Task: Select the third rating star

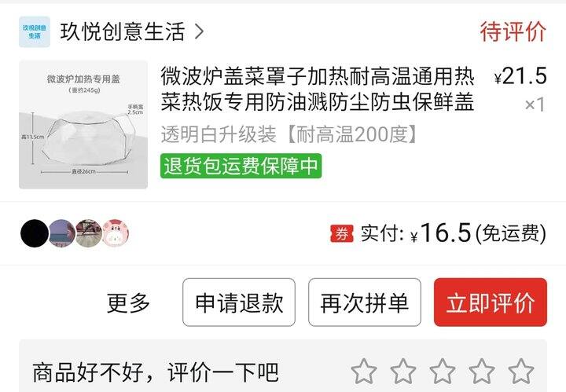Action: (443, 371)
